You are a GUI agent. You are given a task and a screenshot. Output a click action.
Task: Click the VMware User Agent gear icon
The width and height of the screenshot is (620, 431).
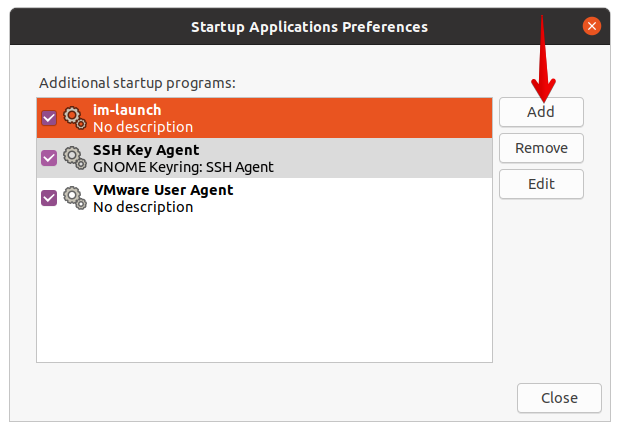[x=75, y=197]
